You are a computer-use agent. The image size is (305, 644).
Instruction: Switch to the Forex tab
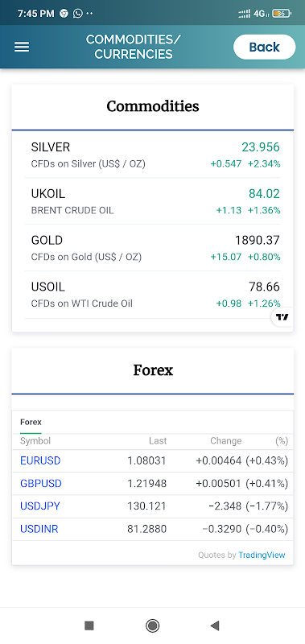(31, 422)
